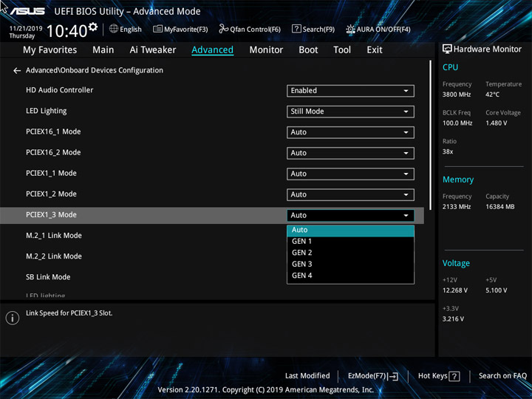Select Auto in the open list

point(350,230)
